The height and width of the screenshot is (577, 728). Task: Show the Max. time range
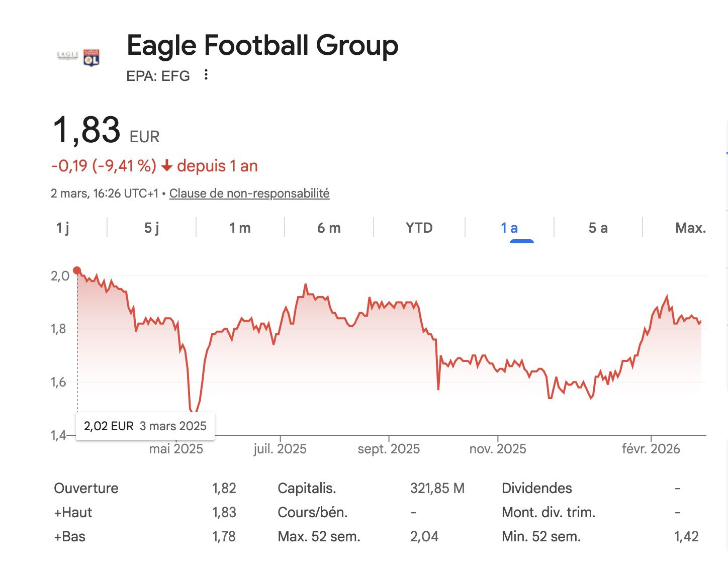[x=690, y=228]
